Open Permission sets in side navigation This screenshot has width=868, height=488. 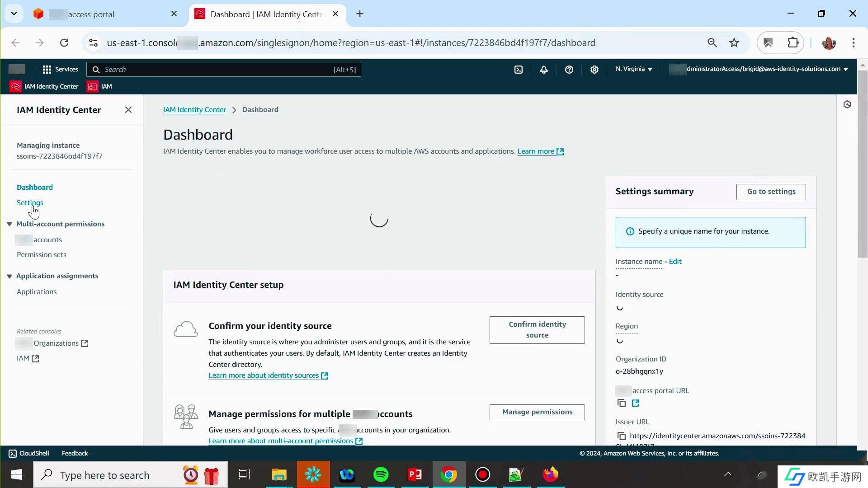(42, 255)
